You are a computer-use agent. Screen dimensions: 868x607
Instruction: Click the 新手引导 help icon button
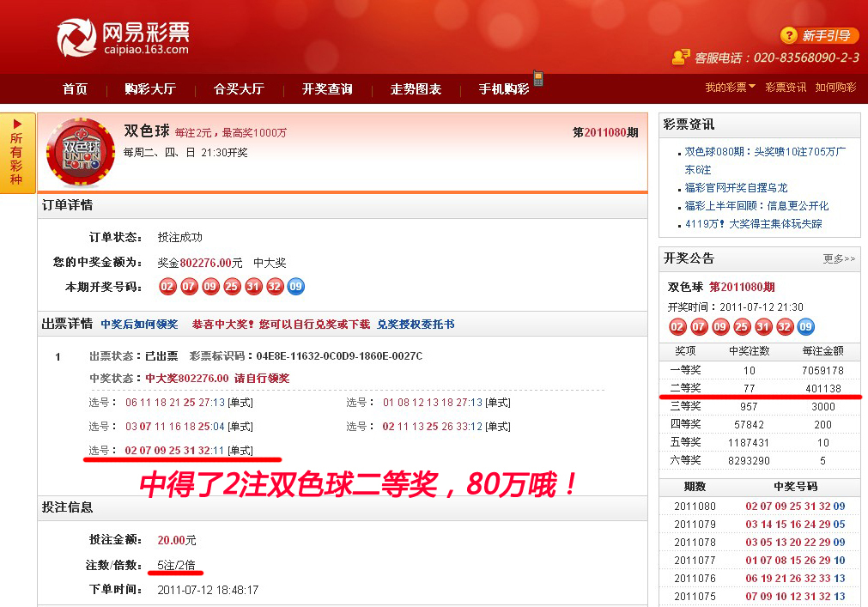tap(818, 35)
